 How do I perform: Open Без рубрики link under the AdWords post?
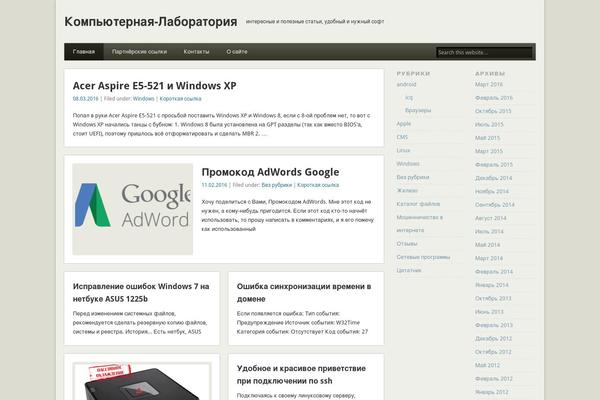coord(277,185)
